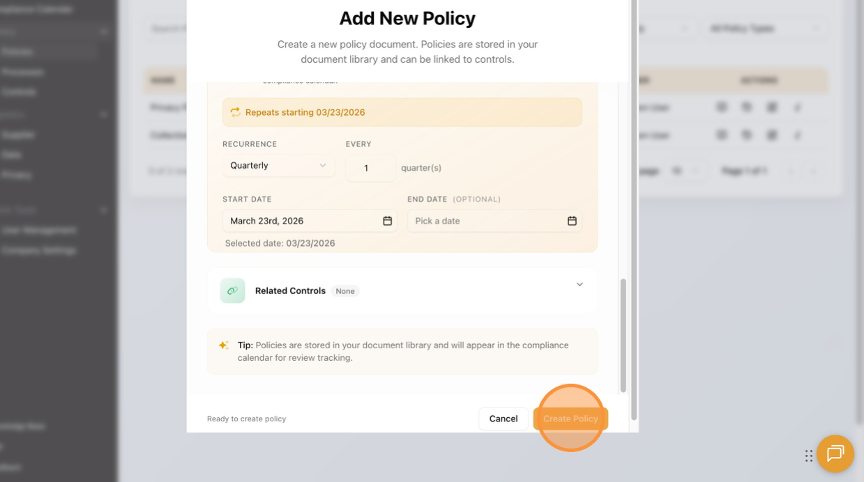Image resolution: width=864 pixels, height=482 pixels.
Task: Click the Add New Policy dialog scrollbar
Action: tap(623, 335)
